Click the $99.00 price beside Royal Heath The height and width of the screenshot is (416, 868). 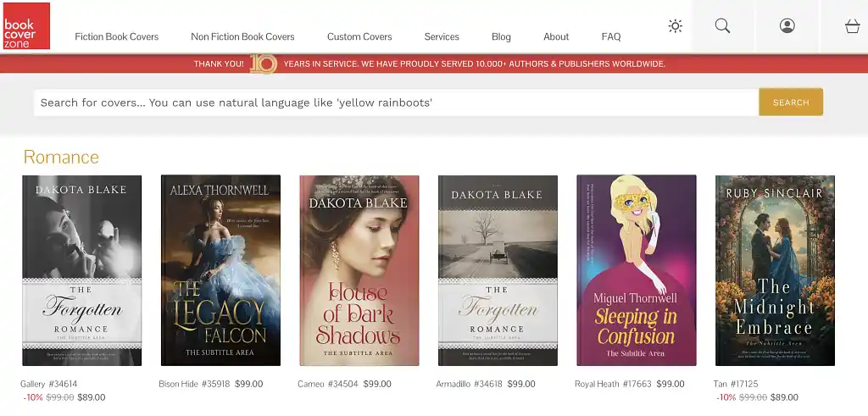click(670, 384)
